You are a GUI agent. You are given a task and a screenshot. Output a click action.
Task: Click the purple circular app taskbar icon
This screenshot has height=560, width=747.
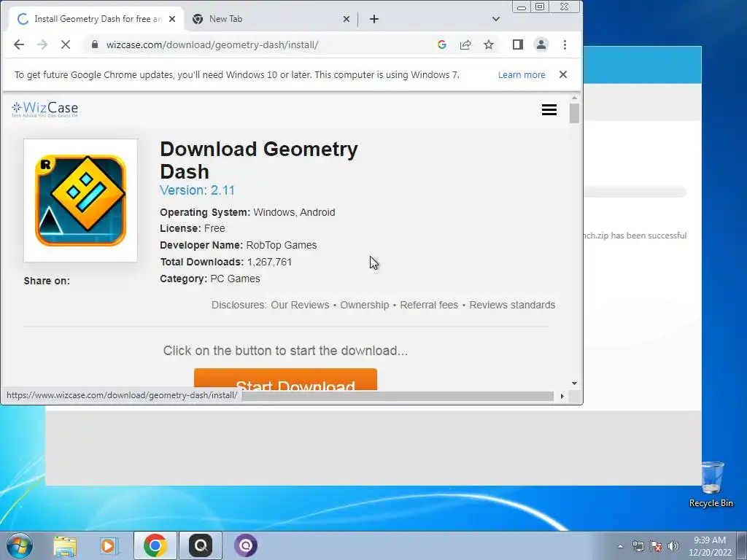246,545
